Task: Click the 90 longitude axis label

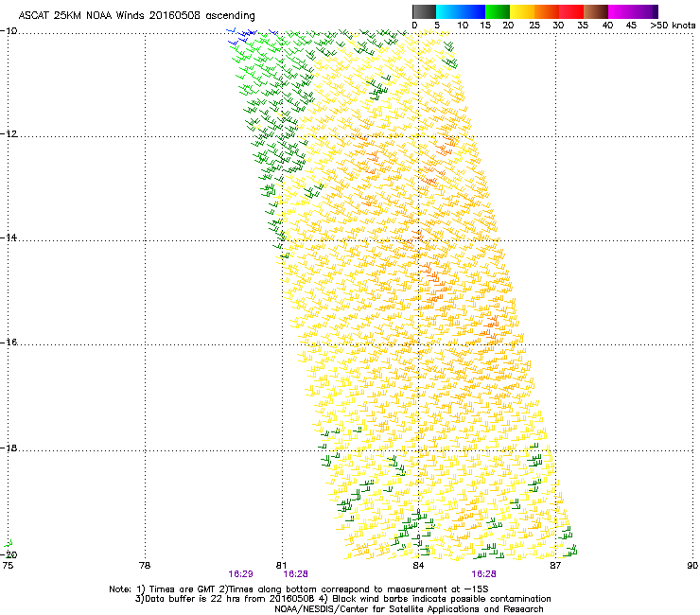Action: pos(692,566)
